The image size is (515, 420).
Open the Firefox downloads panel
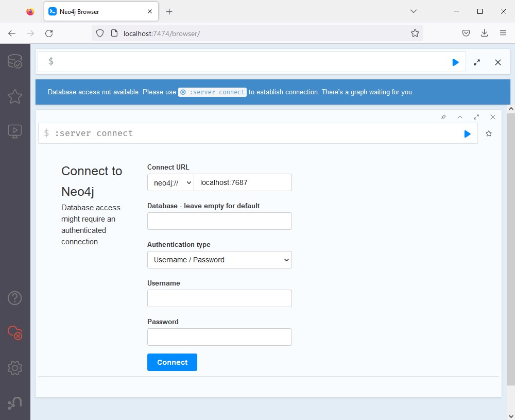[484, 33]
